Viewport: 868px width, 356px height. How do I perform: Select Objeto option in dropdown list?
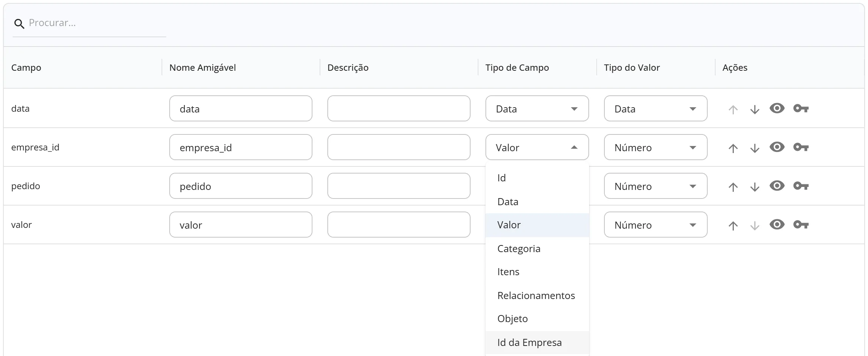[537, 319]
